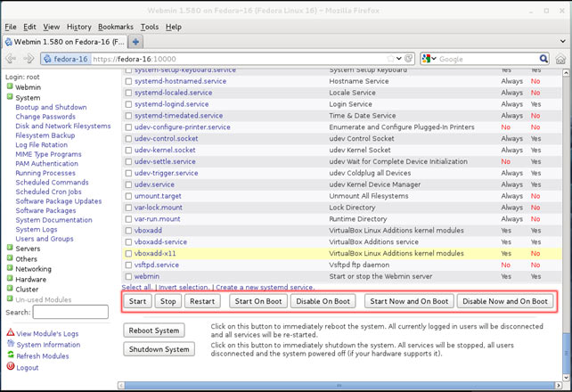Click Start On Boot button
This screenshot has height=392, width=572.
258,301
